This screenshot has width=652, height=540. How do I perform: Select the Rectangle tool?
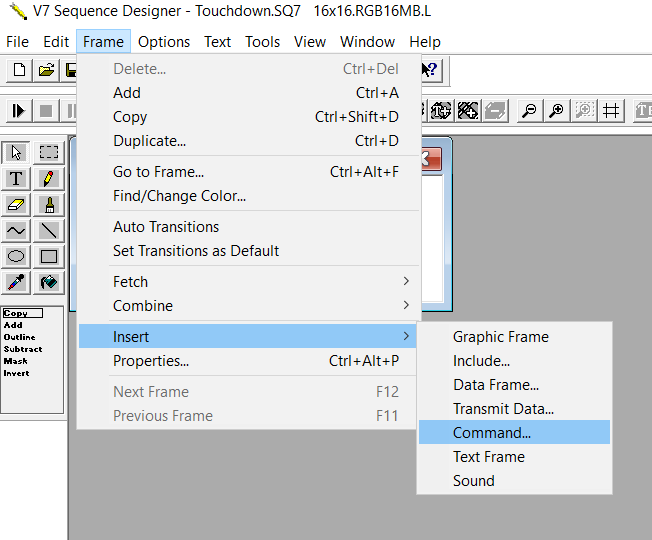(49, 256)
